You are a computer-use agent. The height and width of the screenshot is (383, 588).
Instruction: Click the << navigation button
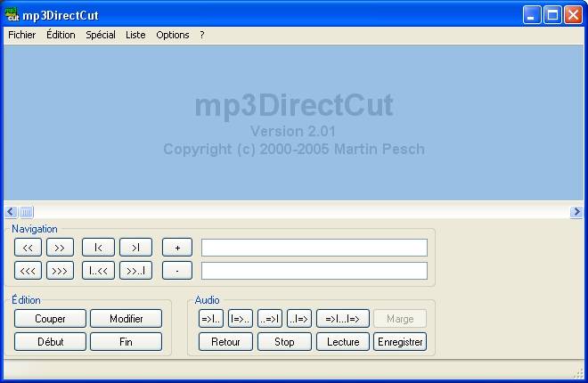28,248
